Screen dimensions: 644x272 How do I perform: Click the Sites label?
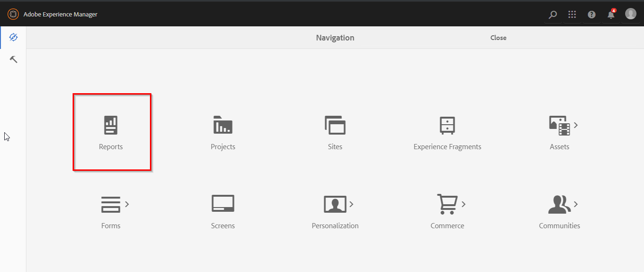tap(335, 147)
